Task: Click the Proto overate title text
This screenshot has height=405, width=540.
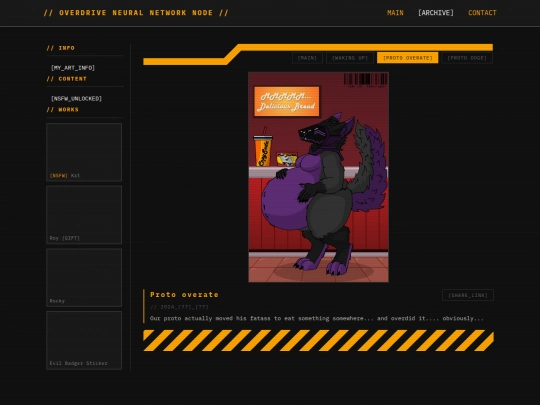Action: pyautogui.click(x=184, y=294)
